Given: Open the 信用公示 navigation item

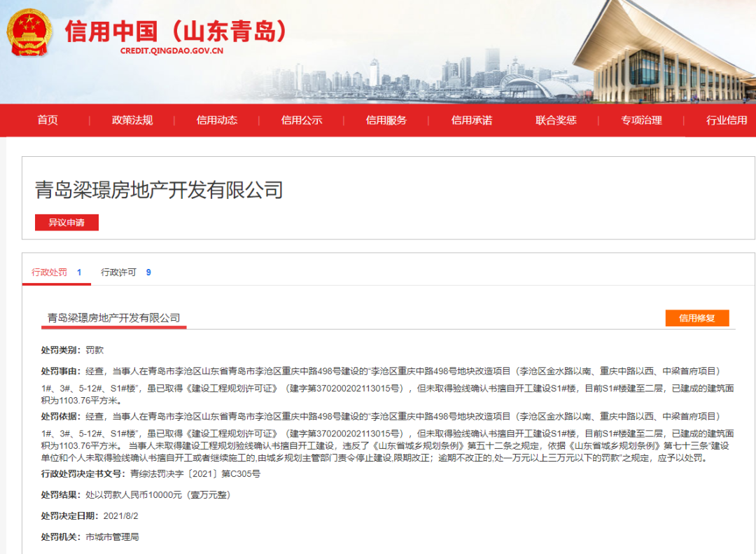Looking at the screenshot, I should click(x=301, y=120).
